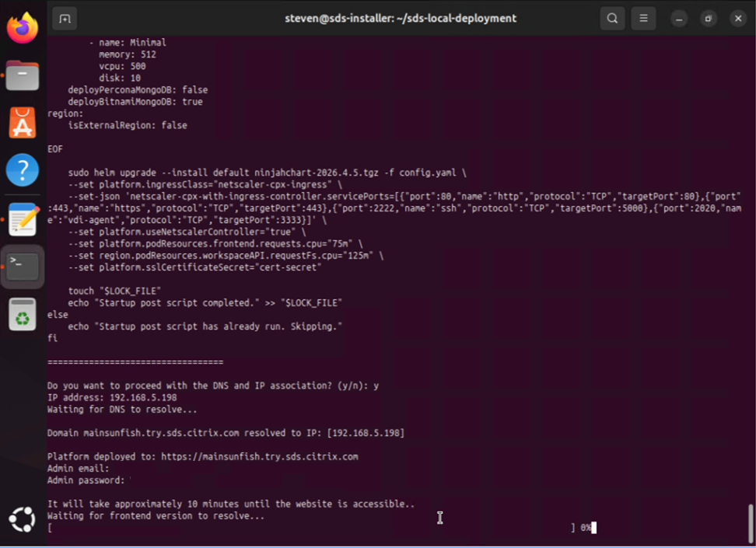Open the terminal hamburger menu
The width and height of the screenshot is (756, 548).
coord(643,19)
